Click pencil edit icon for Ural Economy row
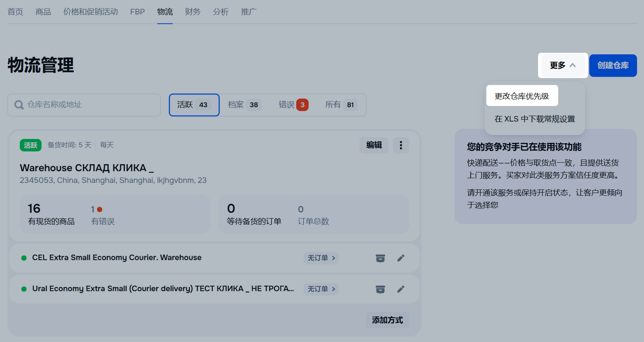Viewport: 644px width, 342px height. click(x=401, y=289)
